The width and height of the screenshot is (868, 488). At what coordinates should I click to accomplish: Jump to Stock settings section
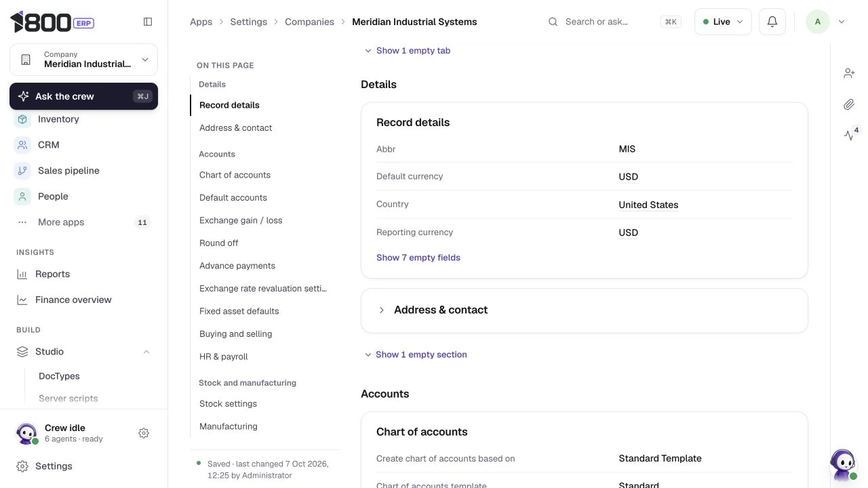tap(228, 404)
